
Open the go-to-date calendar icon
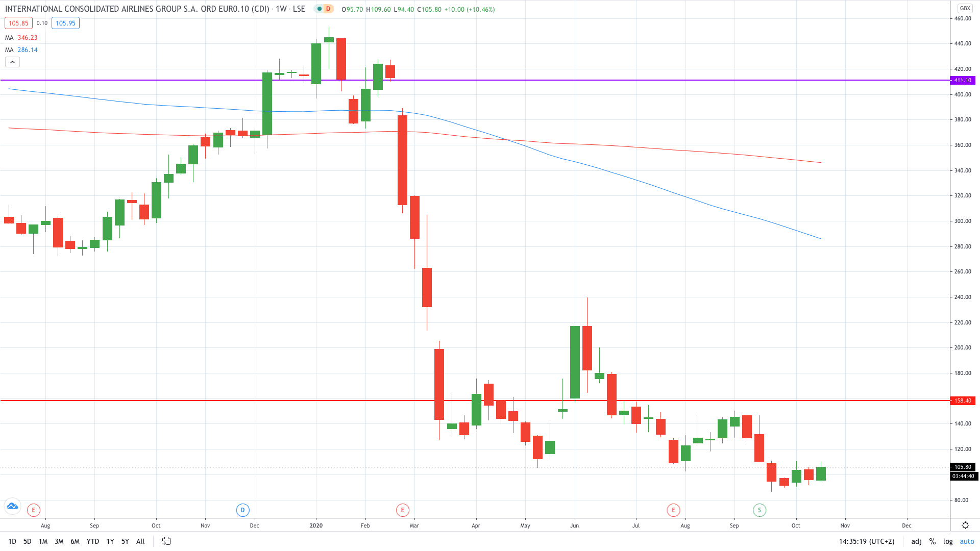tap(166, 541)
